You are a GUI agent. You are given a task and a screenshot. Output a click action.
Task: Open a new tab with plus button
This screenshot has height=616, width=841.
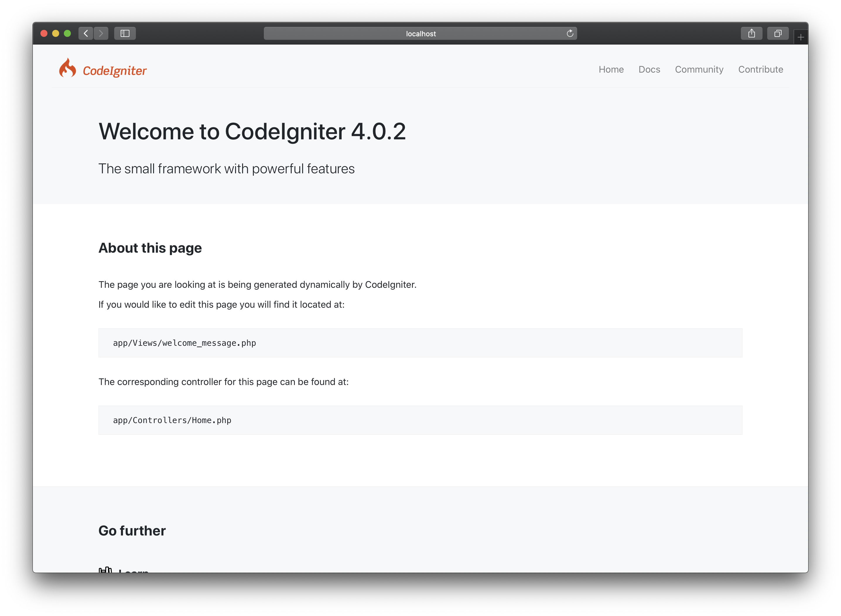(x=800, y=37)
